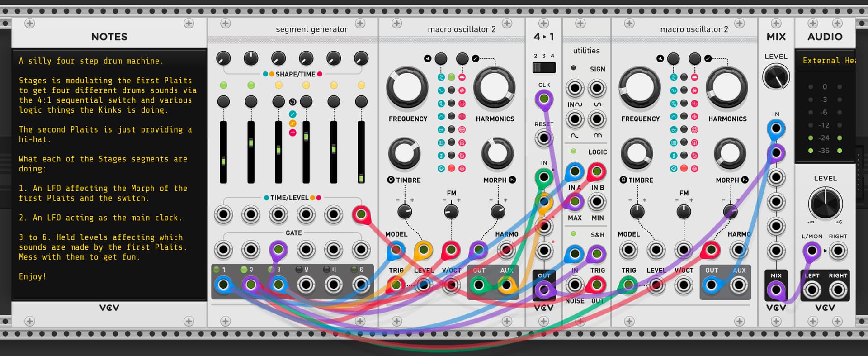
Task: Click the CLK jack on the 4>1 switch
Action: coord(544,99)
